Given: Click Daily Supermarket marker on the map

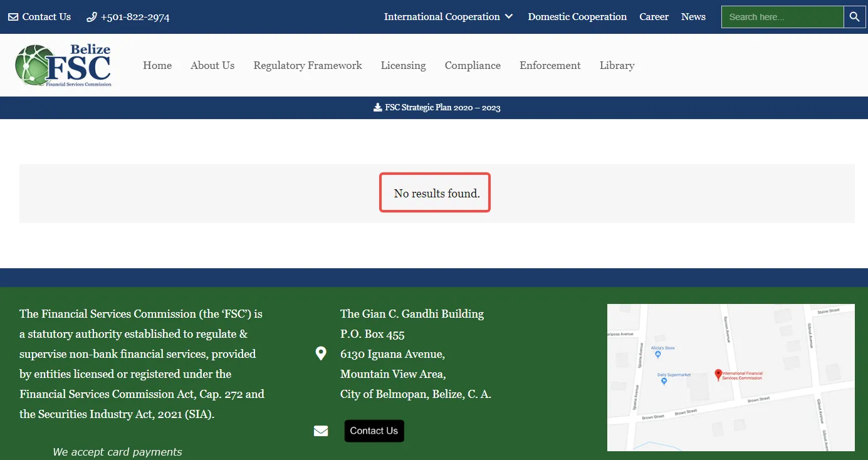Looking at the screenshot, I should coord(664,380).
